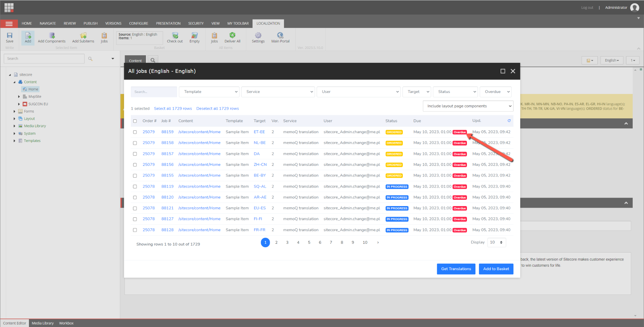The width and height of the screenshot is (644, 327).
Task: Switch to the PRESENTATION ribbon tab
Action: click(168, 24)
